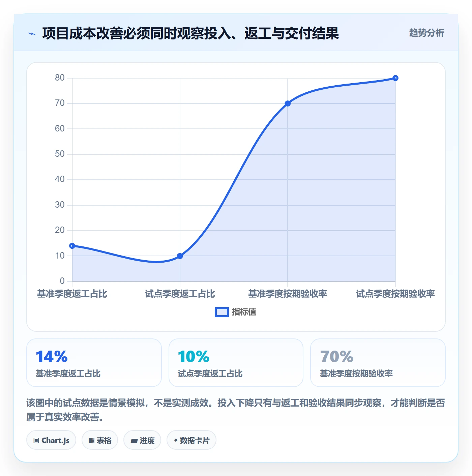Click the y-axis label 0
The height and width of the screenshot is (476, 472).
click(x=62, y=281)
